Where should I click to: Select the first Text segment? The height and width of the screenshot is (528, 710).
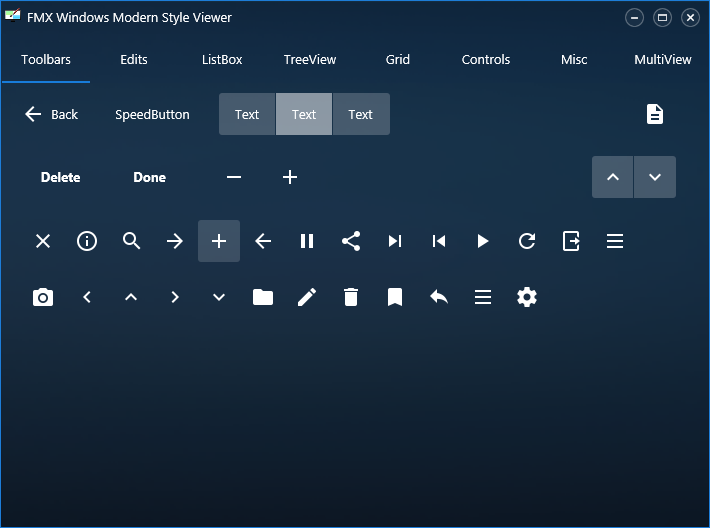[247, 114]
